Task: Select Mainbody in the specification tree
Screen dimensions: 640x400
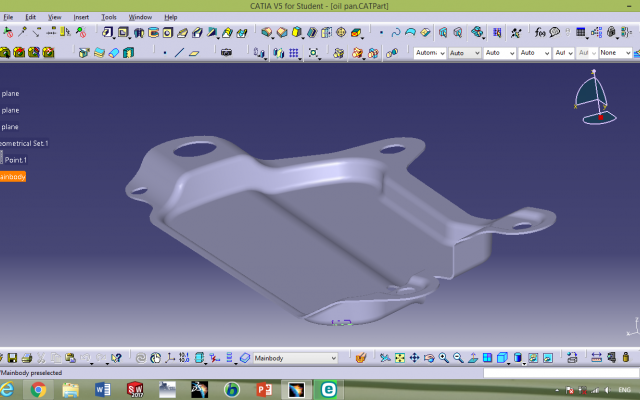Action: 13,176
